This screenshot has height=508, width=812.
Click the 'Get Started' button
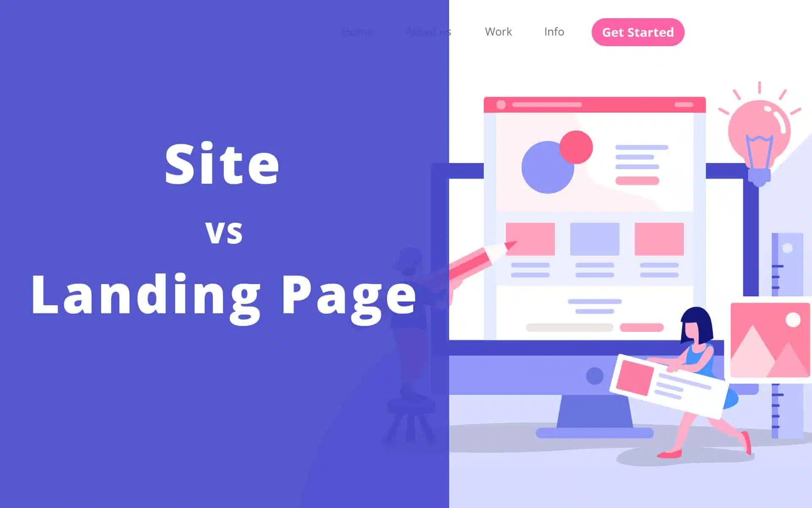click(x=638, y=32)
